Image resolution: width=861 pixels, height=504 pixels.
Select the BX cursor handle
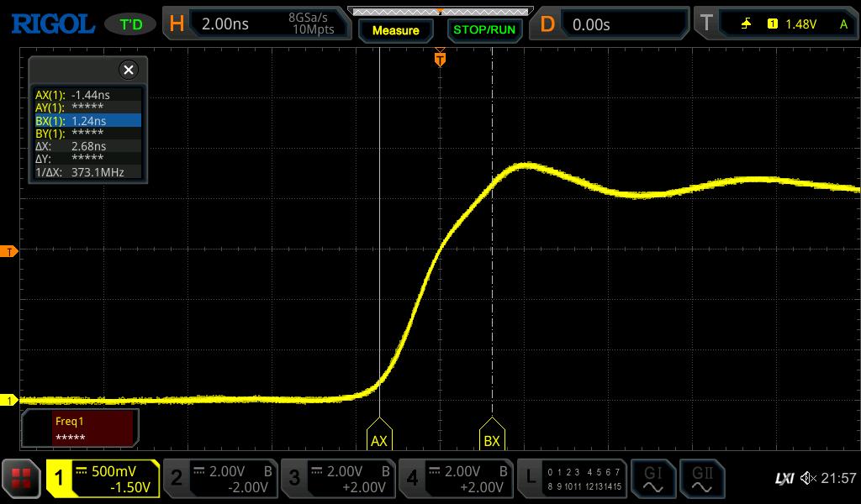point(492,434)
